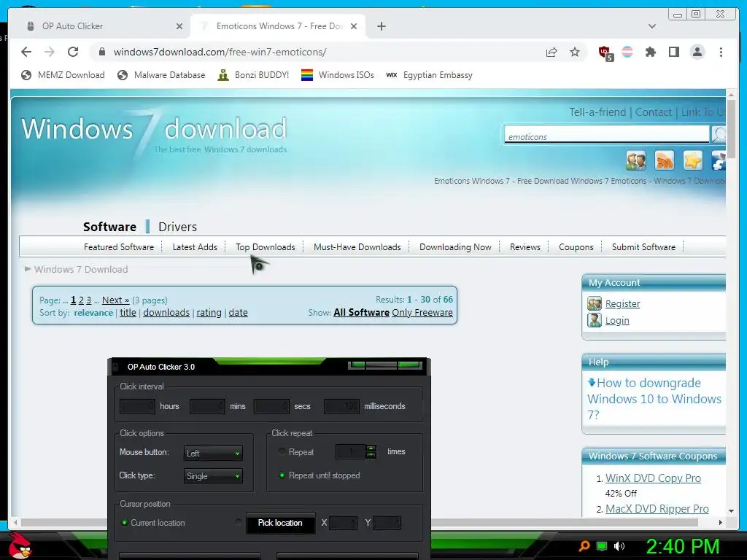The height and width of the screenshot is (560, 747).
Task: Click the Angry Birds start icon in taskbar
Action: click(x=20, y=545)
